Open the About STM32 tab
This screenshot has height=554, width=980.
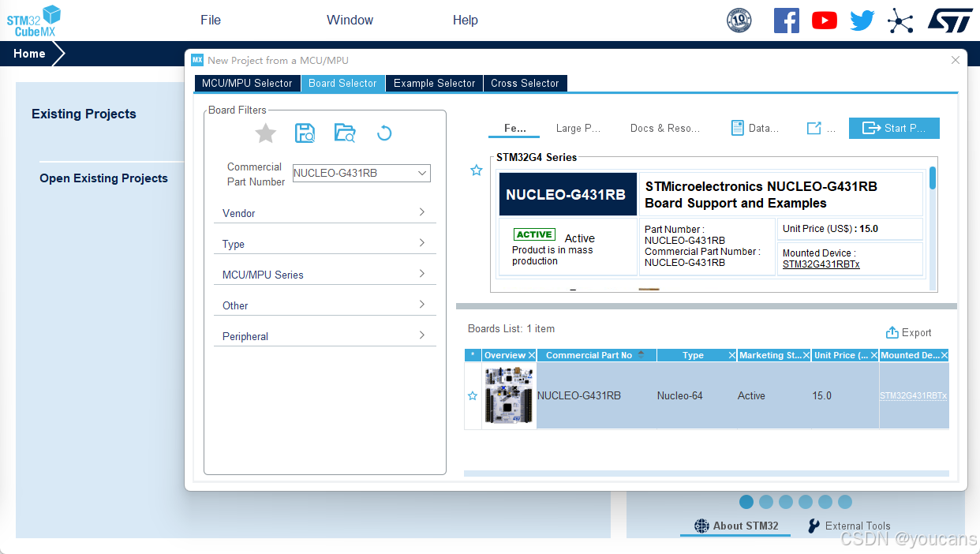point(735,526)
